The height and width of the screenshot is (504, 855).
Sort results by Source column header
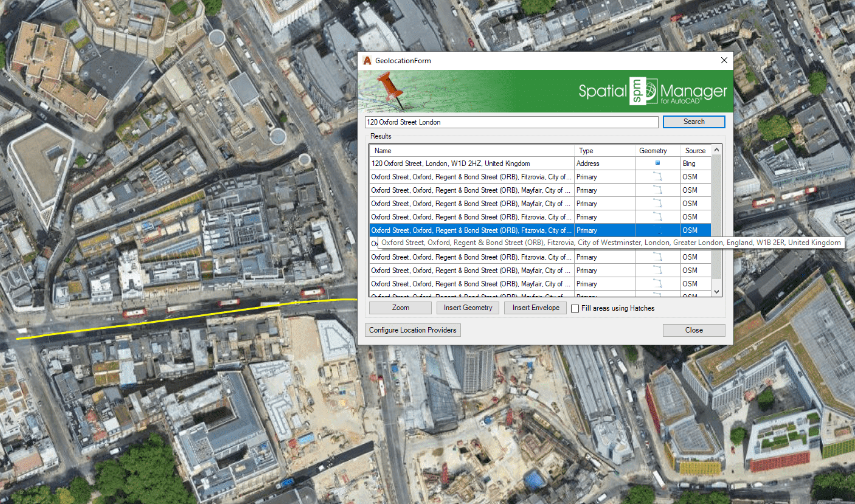(x=695, y=151)
